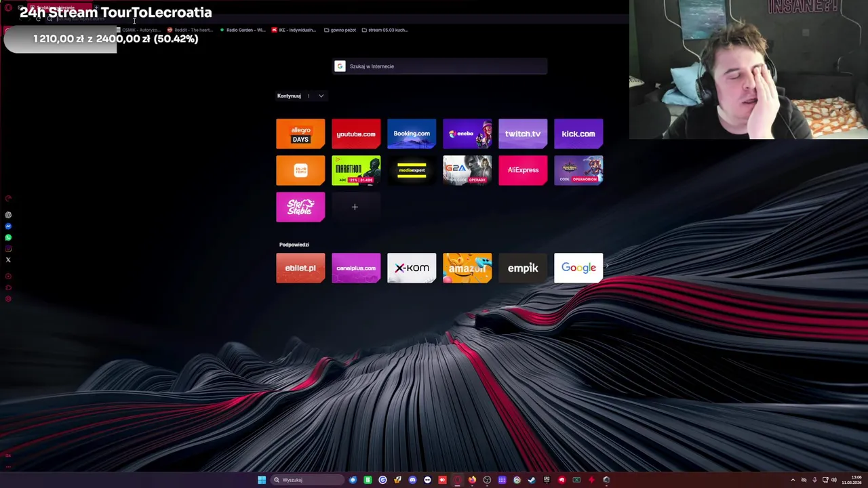Open the empik suggestion tile
This screenshot has height=488, width=868.
click(x=523, y=268)
